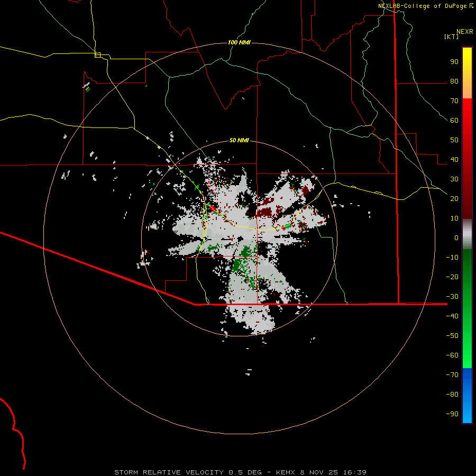Image resolution: width=476 pixels, height=476 pixels.
Task: Click the 50 value on the velocity scale
Action: (x=454, y=140)
